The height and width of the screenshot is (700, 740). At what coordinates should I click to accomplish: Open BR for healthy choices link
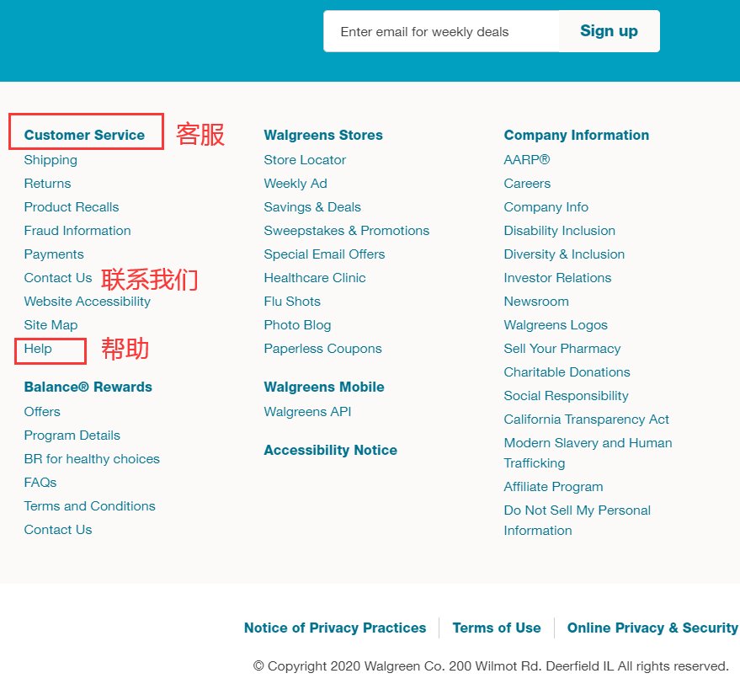pyautogui.click(x=92, y=459)
